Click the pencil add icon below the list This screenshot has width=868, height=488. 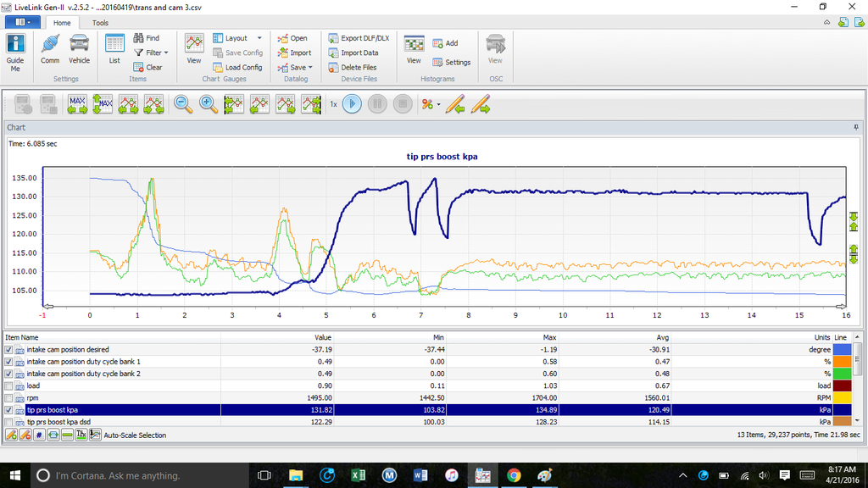coord(11,435)
